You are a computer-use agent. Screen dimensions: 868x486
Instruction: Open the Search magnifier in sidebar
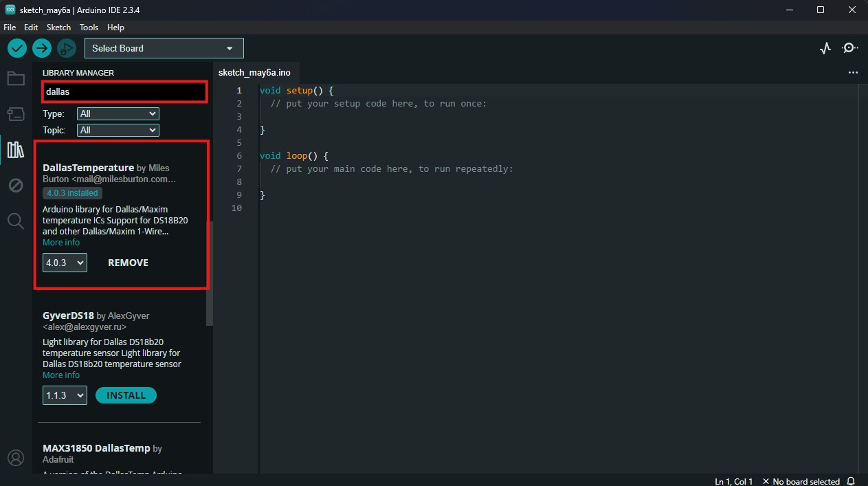pos(16,221)
